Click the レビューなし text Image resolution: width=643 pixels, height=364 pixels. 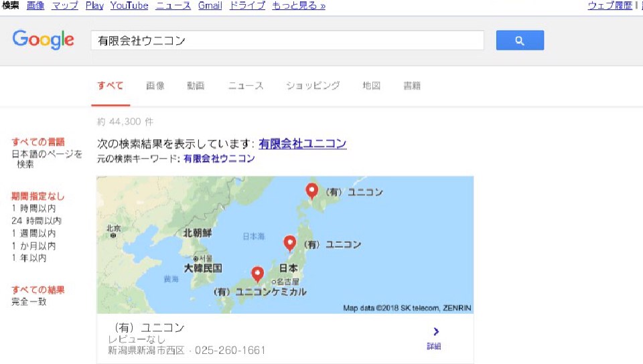click(x=137, y=339)
